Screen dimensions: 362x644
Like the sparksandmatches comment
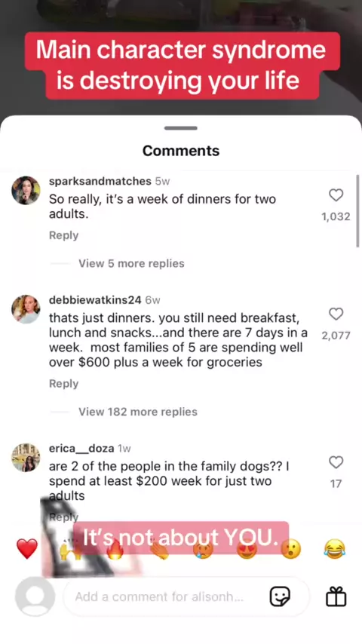coord(336,195)
